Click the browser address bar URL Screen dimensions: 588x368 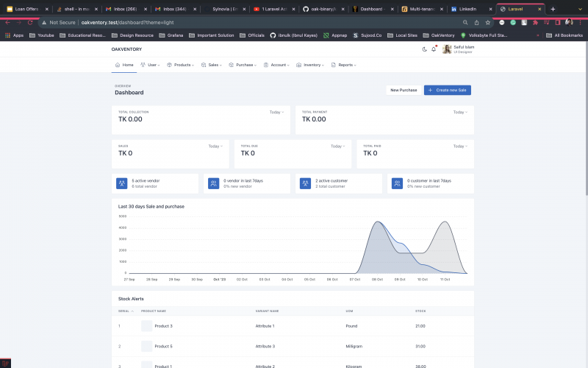tap(126, 22)
